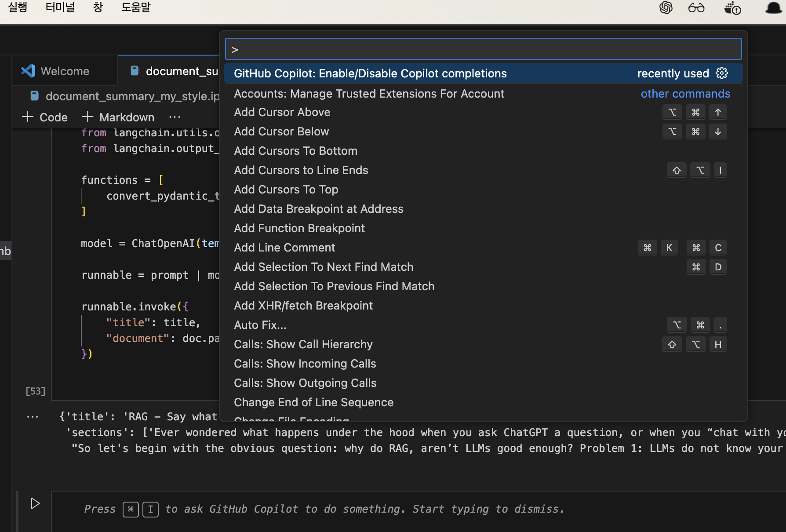Open the 도움말 menu
This screenshot has height=532, width=786.
click(136, 7)
